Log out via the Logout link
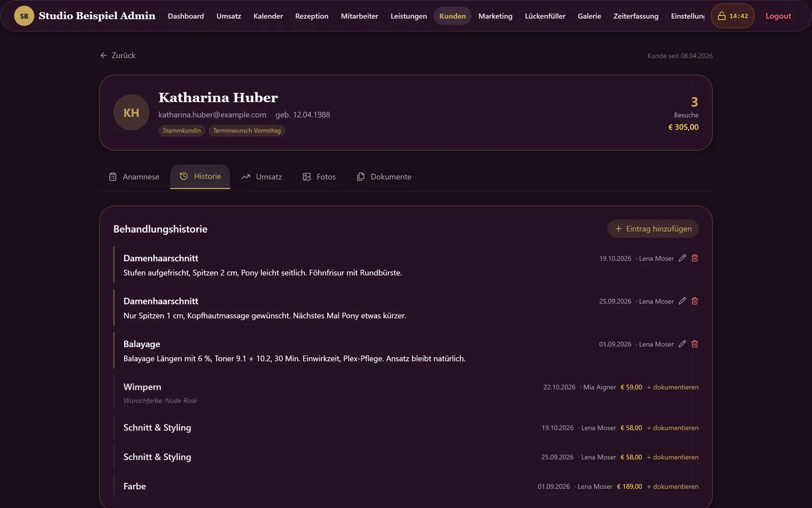This screenshot has width=812, height=508. (778, 16)
